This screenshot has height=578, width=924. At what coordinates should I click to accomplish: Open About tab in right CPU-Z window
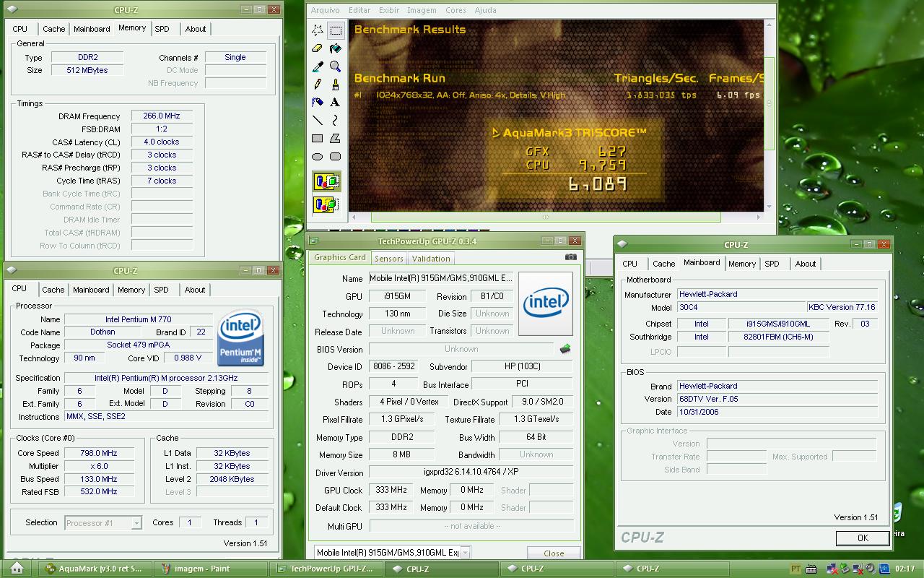click(x=806, y=264)
